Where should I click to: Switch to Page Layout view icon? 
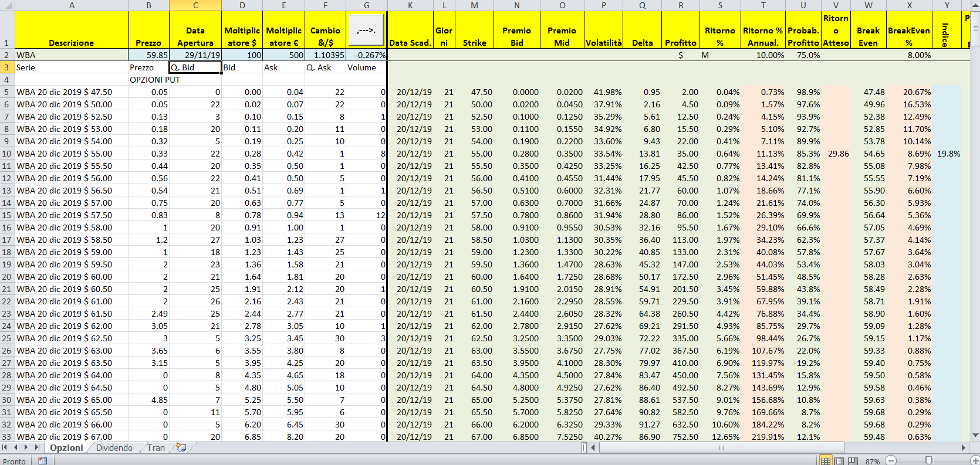click(x=839, y=461)
